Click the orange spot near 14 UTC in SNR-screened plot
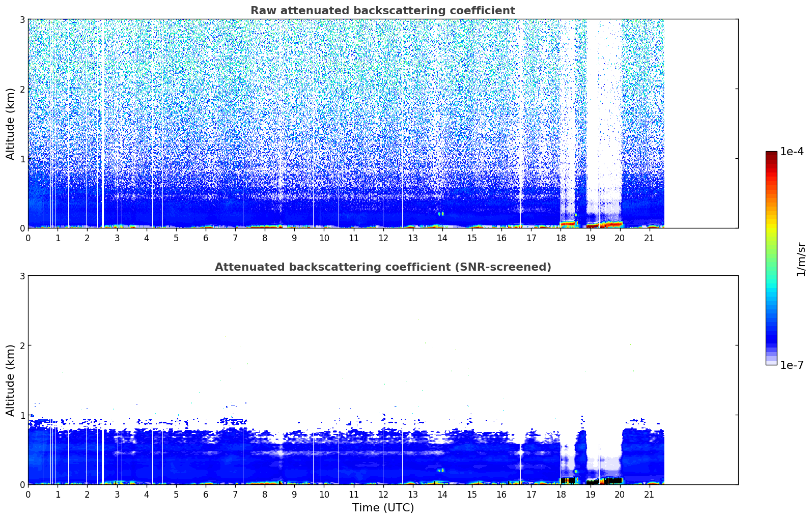The width and height of the screenshot is (812, 519). (441, 470)
